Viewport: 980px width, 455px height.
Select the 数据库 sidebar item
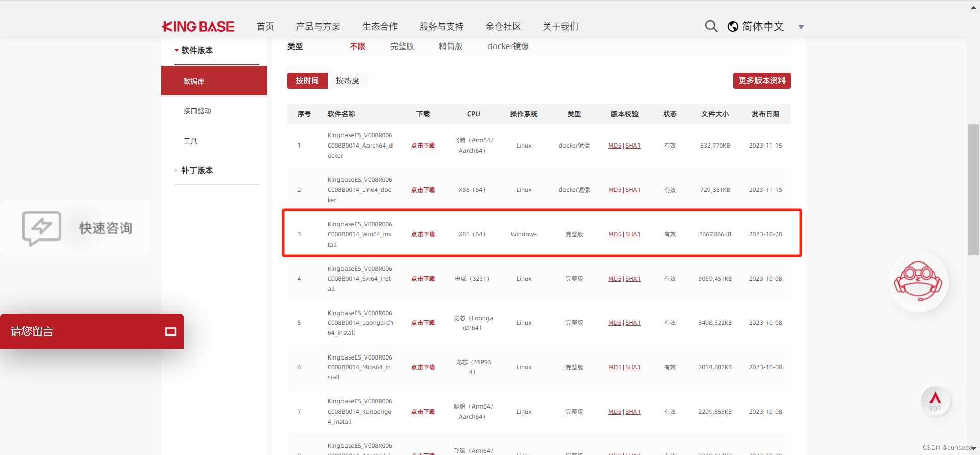pyautogui.click(x=214, y=81)
